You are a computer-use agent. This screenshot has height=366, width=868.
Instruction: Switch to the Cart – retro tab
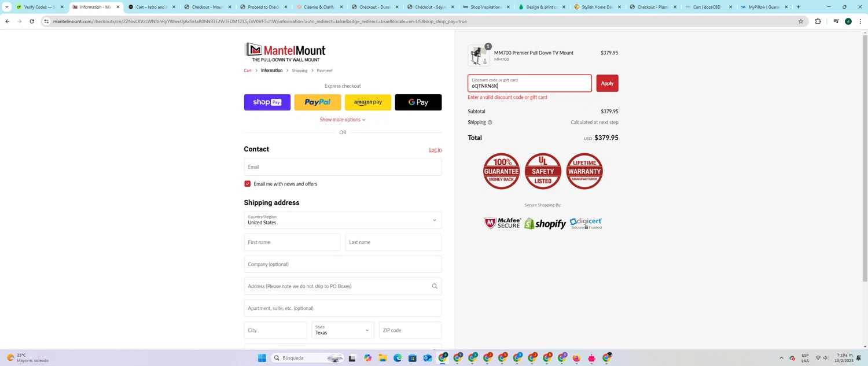[x=151, y=7]
